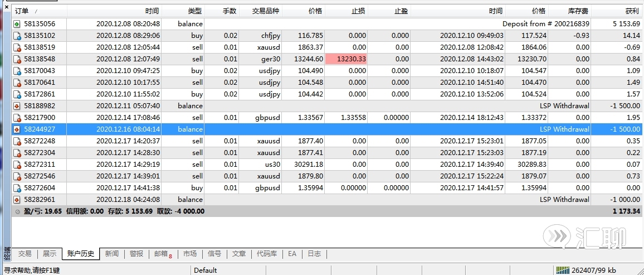Open the 市场 tab
The image size is (644, 275).
pos(190,254)
